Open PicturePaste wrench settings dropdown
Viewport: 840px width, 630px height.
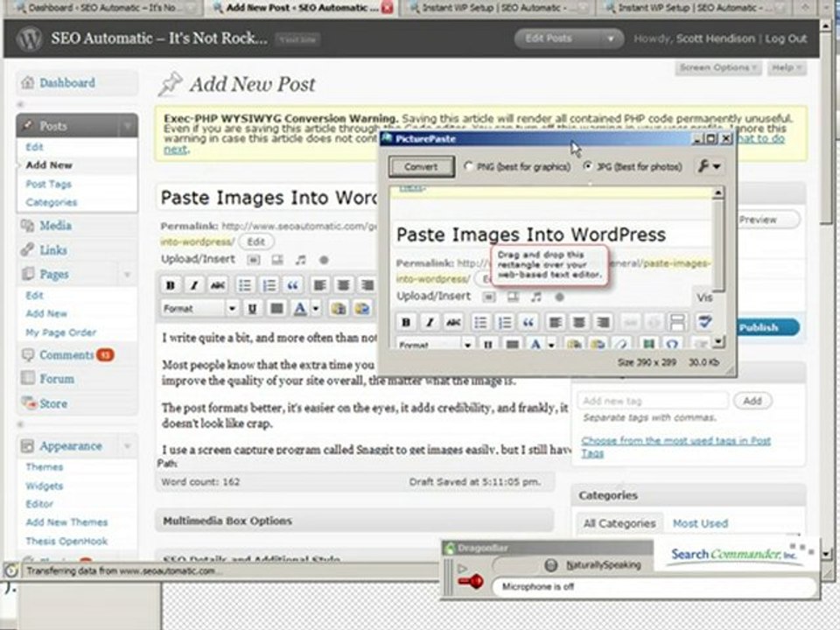[709, 166]
